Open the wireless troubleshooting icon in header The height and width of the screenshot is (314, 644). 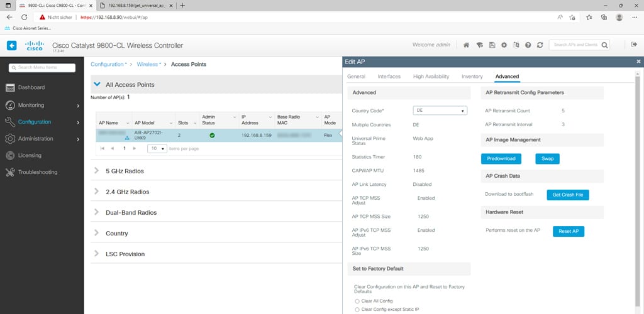click(479, 45)
